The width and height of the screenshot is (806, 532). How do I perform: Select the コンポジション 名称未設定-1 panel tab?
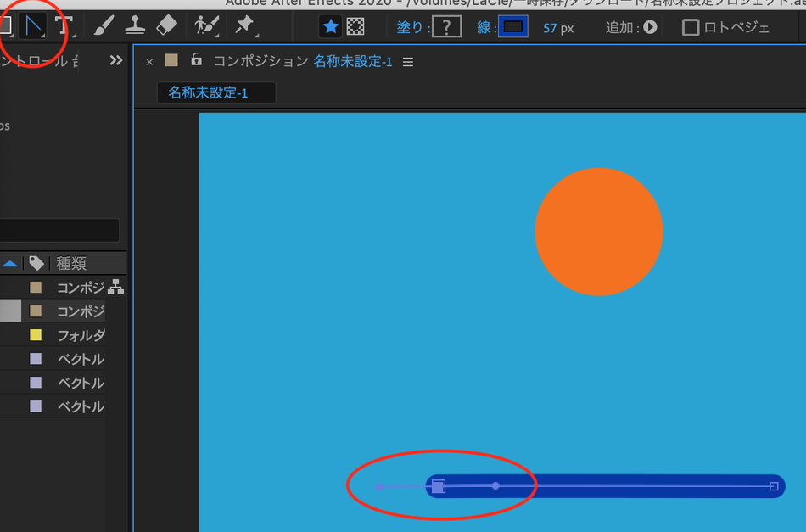[303, 62]
